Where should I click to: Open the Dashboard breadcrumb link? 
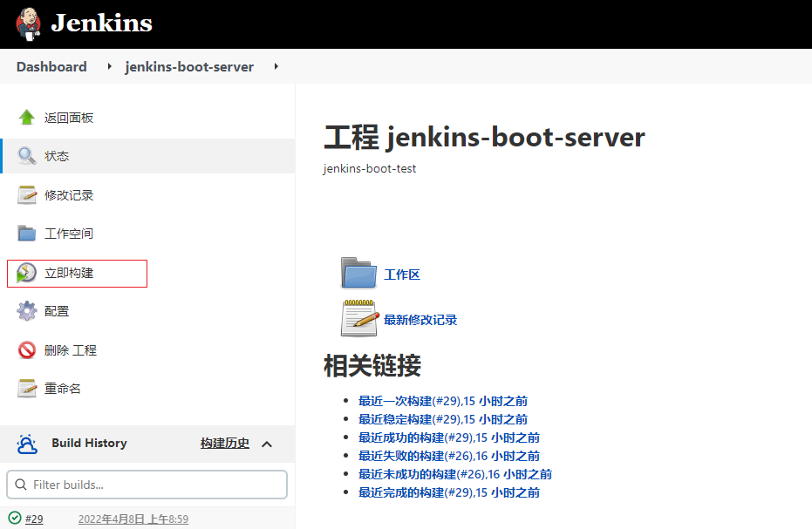pyautogui.click(x=51, y=67)
